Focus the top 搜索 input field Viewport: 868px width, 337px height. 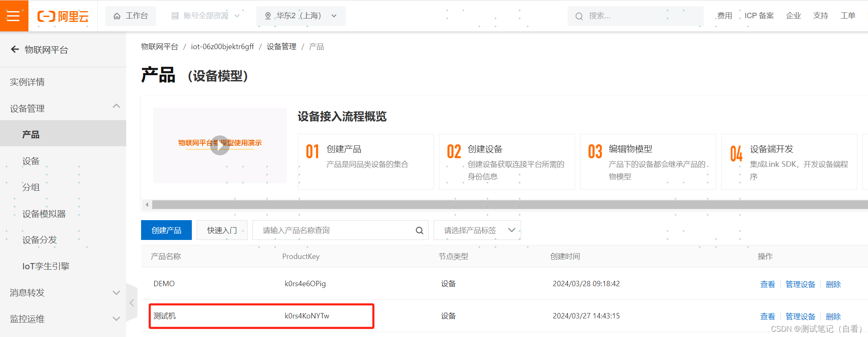635,16
